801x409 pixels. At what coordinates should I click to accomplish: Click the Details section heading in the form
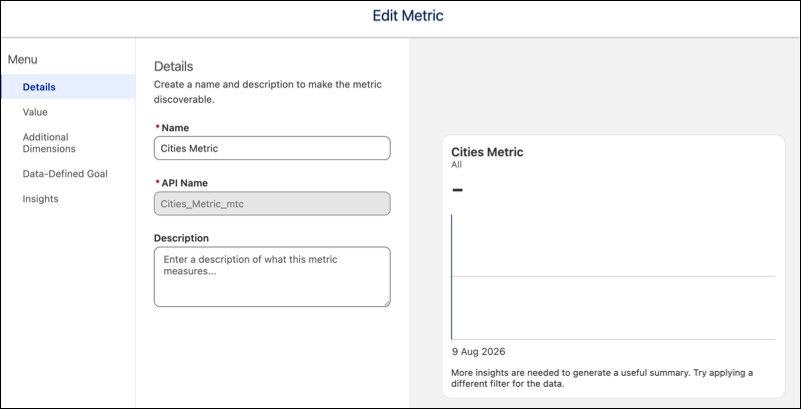(x=174, y=66)
